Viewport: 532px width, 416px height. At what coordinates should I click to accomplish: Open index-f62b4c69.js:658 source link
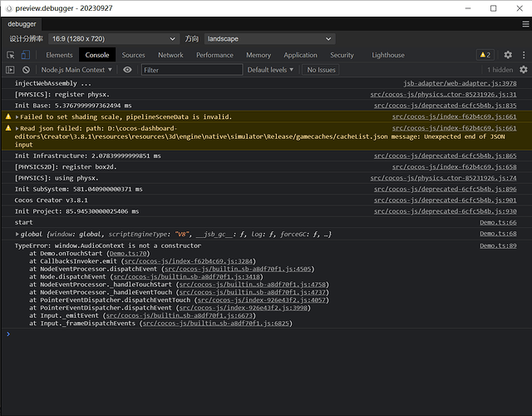coord(455,167)
